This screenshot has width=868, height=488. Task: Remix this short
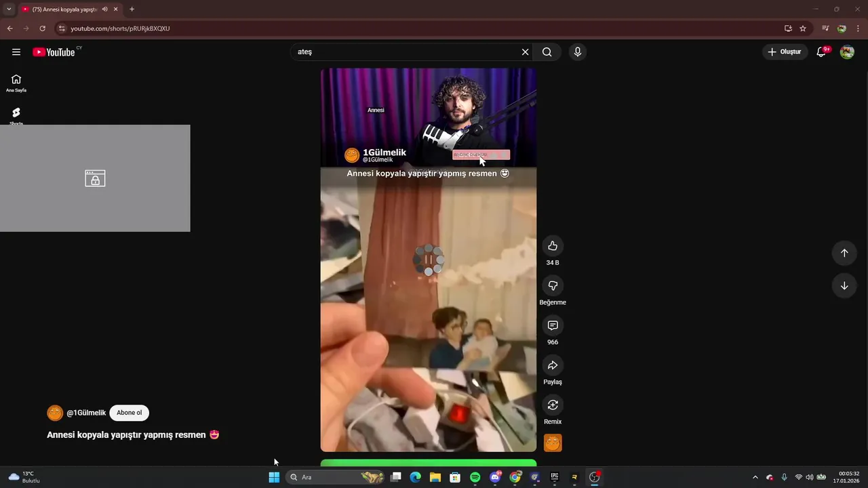pos(553,405)
